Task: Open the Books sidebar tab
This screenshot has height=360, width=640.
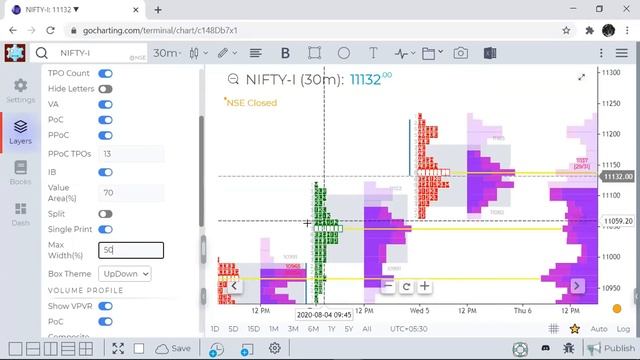Action: click(x=20, y=173)
